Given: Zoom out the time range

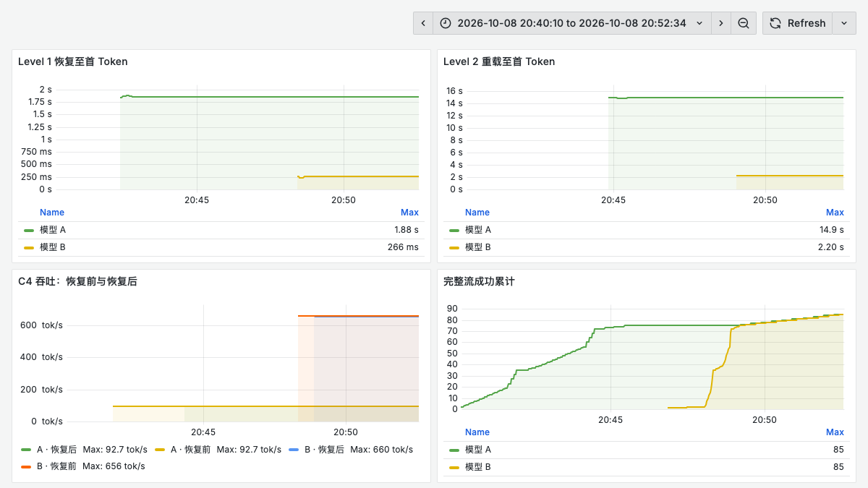Looking at the screenshot, I should (x=744, y=23).
